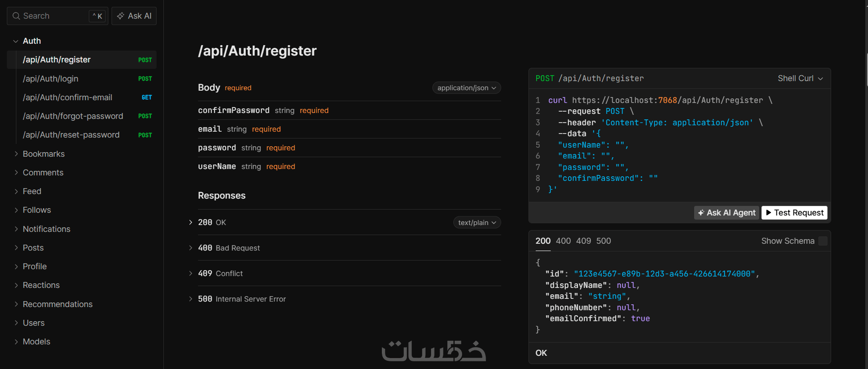Click the play icon in Test Request
This screenshot has height=369, width=868.
coord(769,213)
